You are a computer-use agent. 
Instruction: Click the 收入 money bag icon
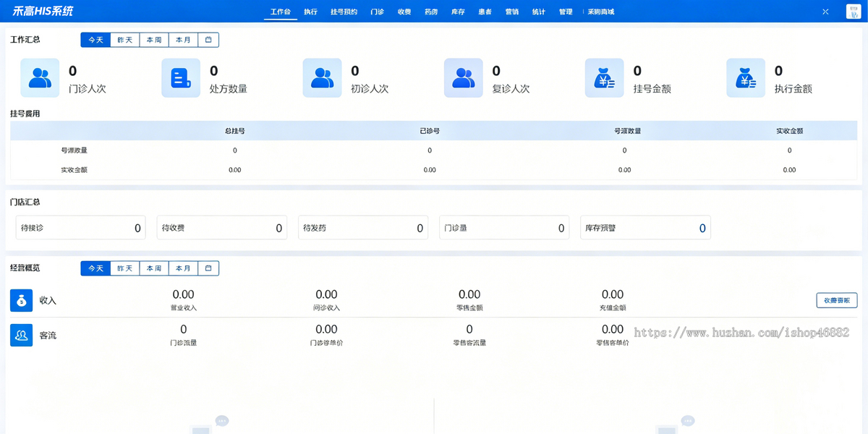click(22, 300)
